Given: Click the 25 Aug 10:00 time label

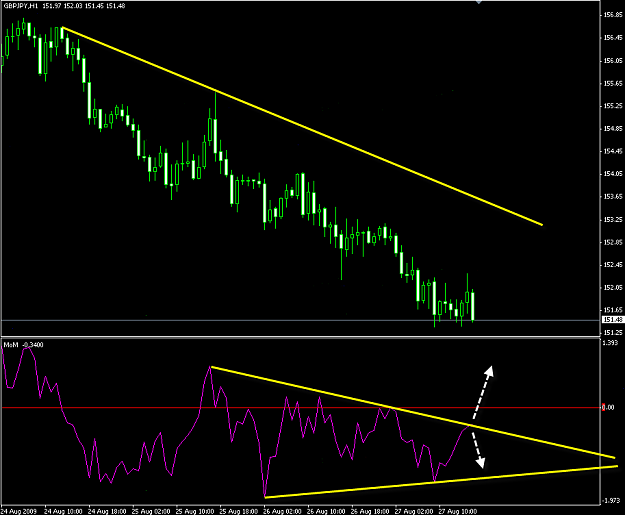Looking at the screenshot, I should [195, 511].
